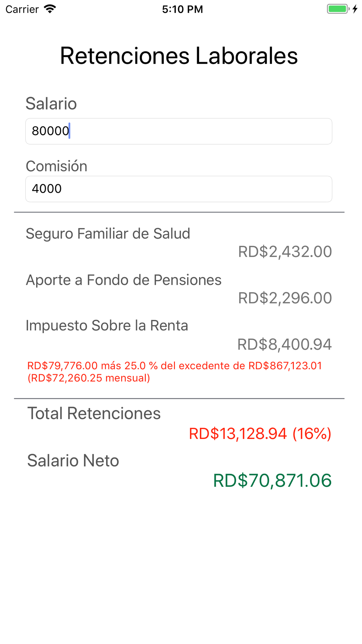Tap the Comisión field label
Screen dimensions: 362x644
tap(56, 166)
